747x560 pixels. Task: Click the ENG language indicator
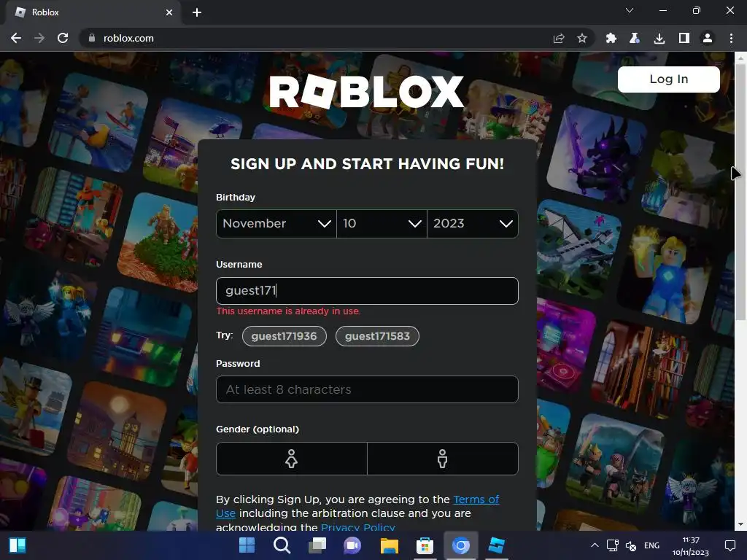(651, 545)
